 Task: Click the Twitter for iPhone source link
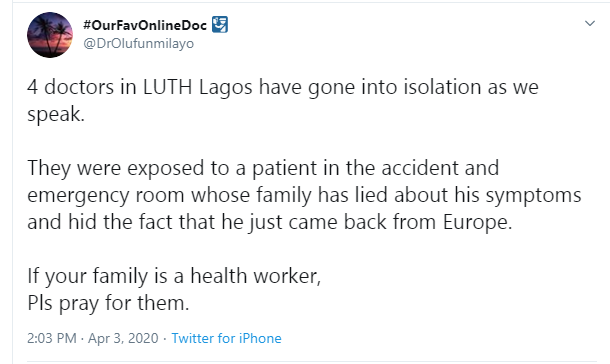[x=226, y=338]
